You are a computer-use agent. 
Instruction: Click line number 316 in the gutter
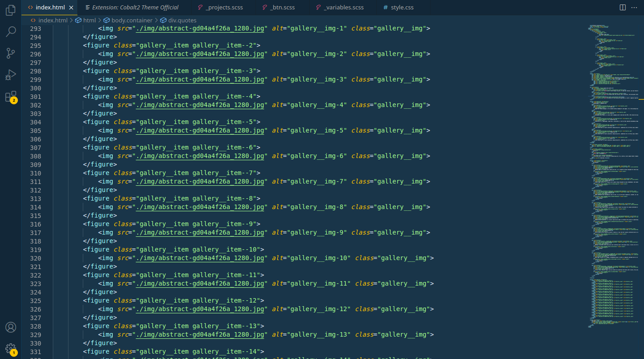coord(35,224)
